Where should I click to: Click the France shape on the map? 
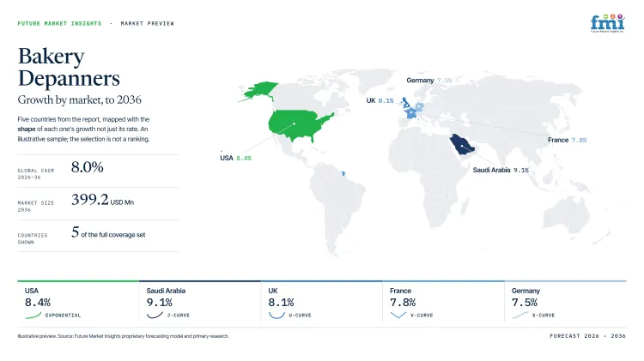(411, 114)
